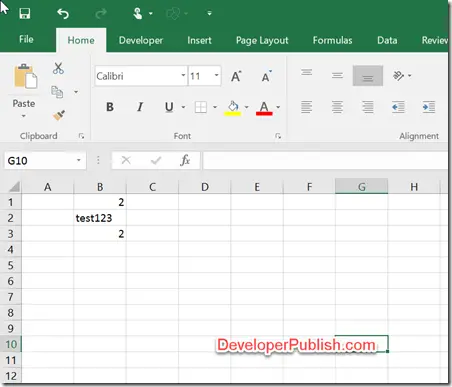Image resolution: width=452 pixels, height=387 pixels.
Task: Center text horizontally
Action: tap(337, 107)
